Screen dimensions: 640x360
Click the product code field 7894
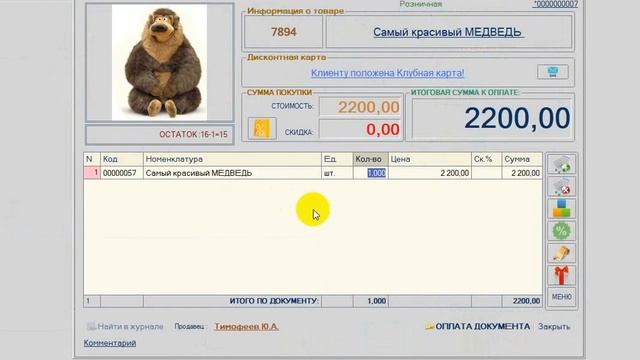[283, 32]
